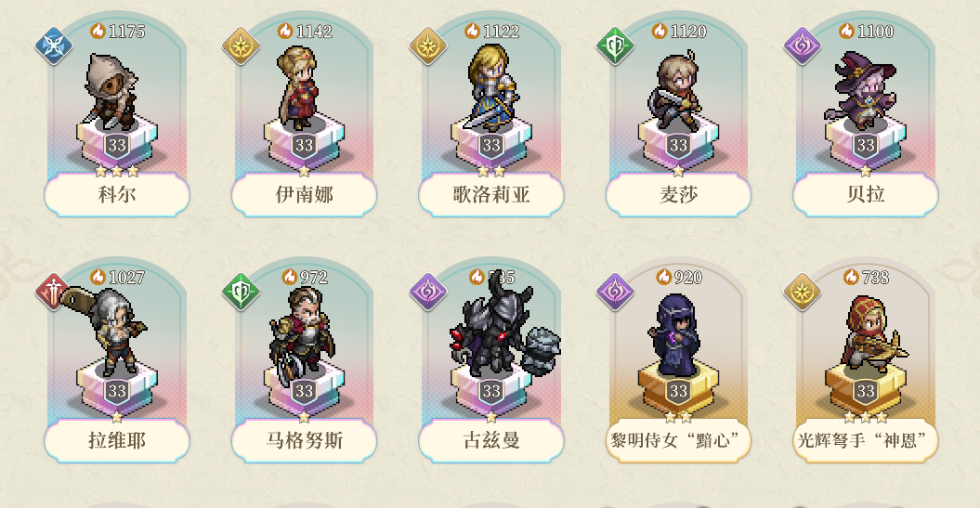Image resolution: width=980 pixels, height=508 pixels.
Task: Click the gold icon on 光辉弩手's card
Action: [x=803, y=292]
